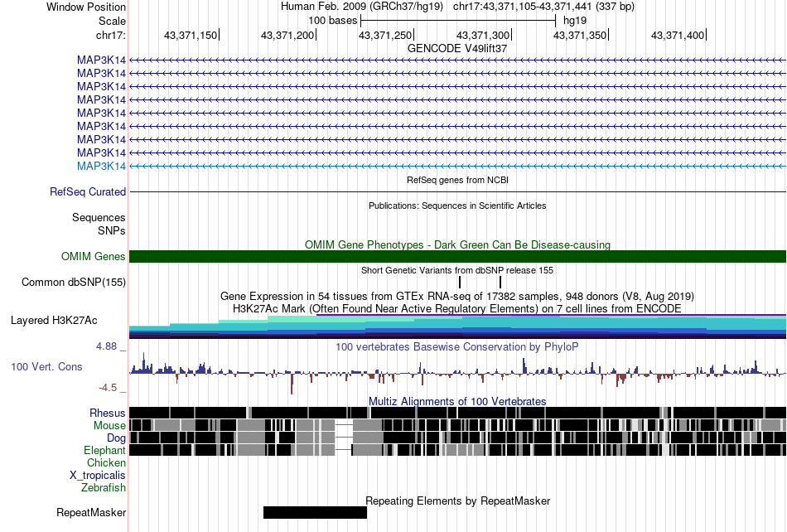Screen dimensions: 787x532
Task: Click the 4.88 conservation scale maximum
Action: (106, 346)
